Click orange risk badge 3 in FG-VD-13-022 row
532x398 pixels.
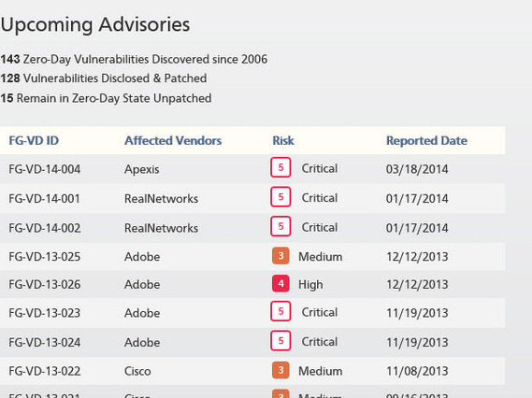[280, 370]
